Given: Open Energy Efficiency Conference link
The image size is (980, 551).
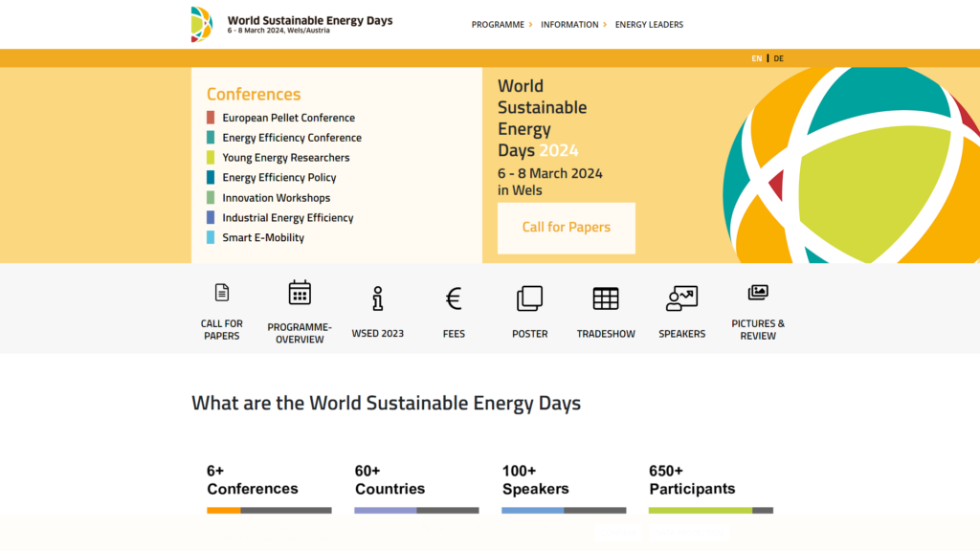Looking at the screenshot, I should 292,138.
